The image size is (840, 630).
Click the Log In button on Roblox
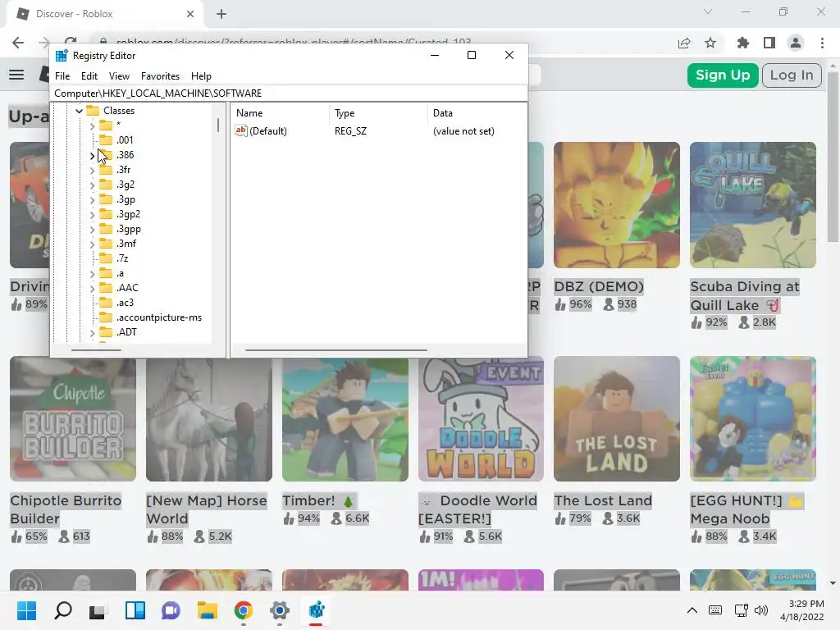click(792, 75)
